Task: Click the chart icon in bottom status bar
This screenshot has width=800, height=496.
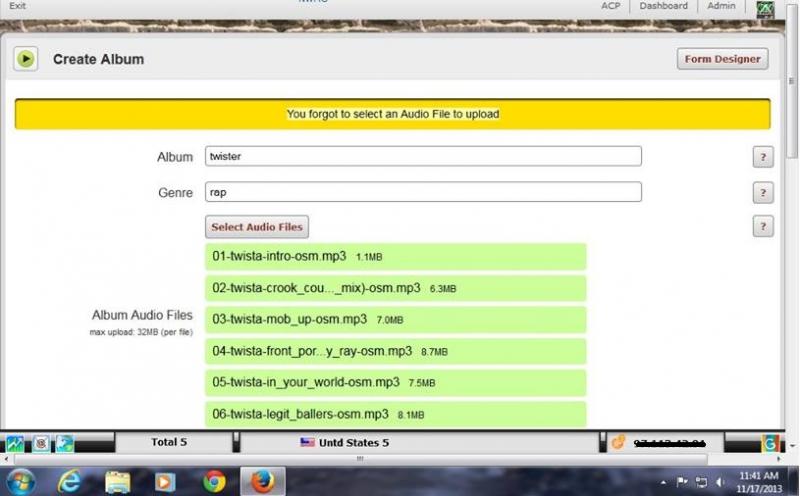Action: click(x=15, y=443)
